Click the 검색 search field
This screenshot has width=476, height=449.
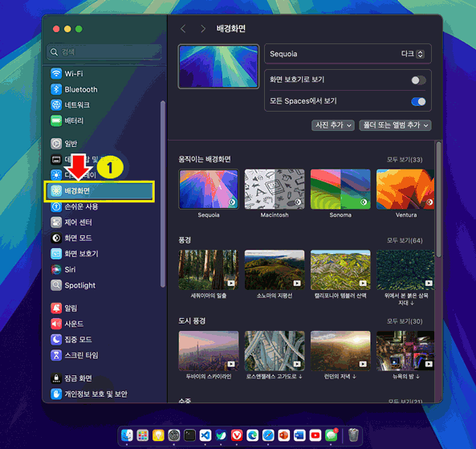104,52
